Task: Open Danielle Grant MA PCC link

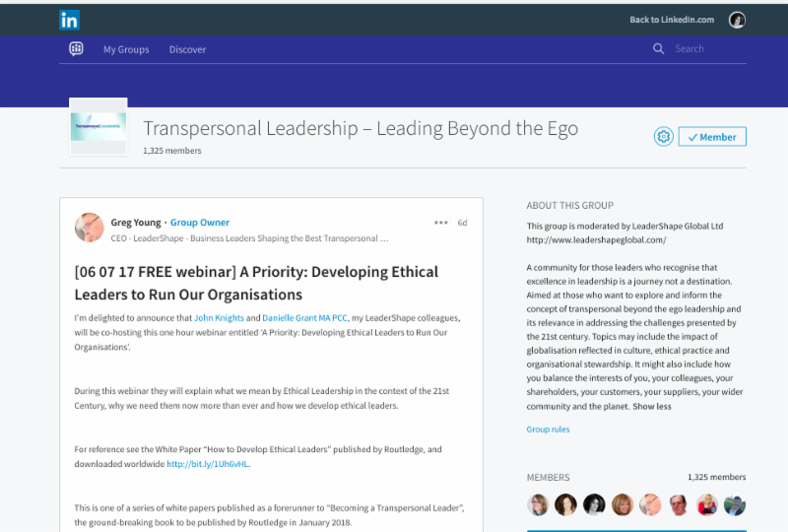Action: tap(304, 318)
